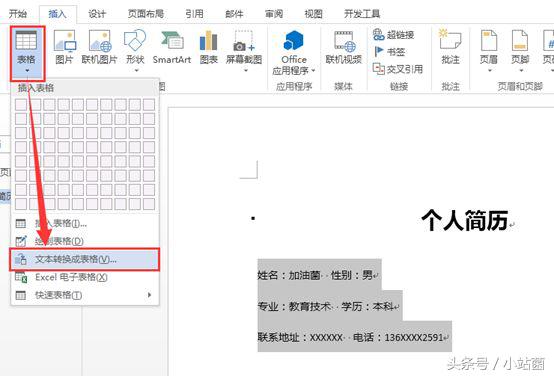Switch to the 邮件 tab
The height and width of the screenshot is (376, 554).
click(234, 14)
